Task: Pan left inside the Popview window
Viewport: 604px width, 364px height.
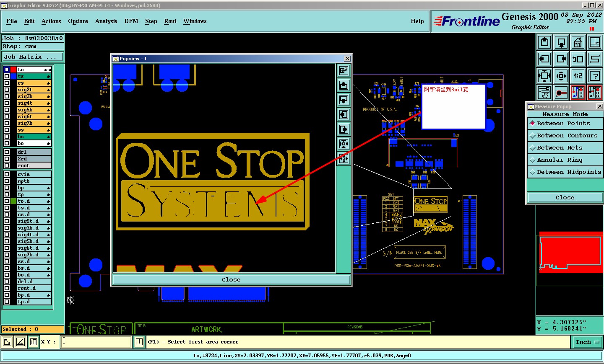Action: [344, 115]
